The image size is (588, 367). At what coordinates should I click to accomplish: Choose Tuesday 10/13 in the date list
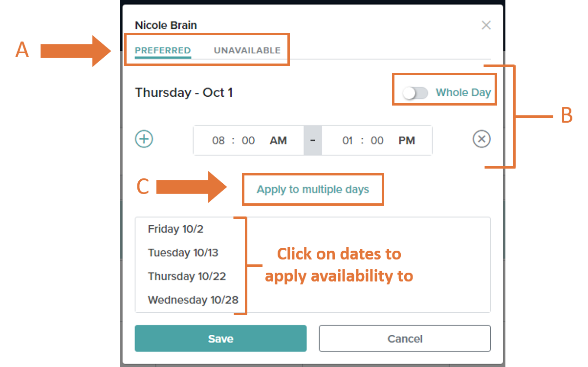point(183,253)
